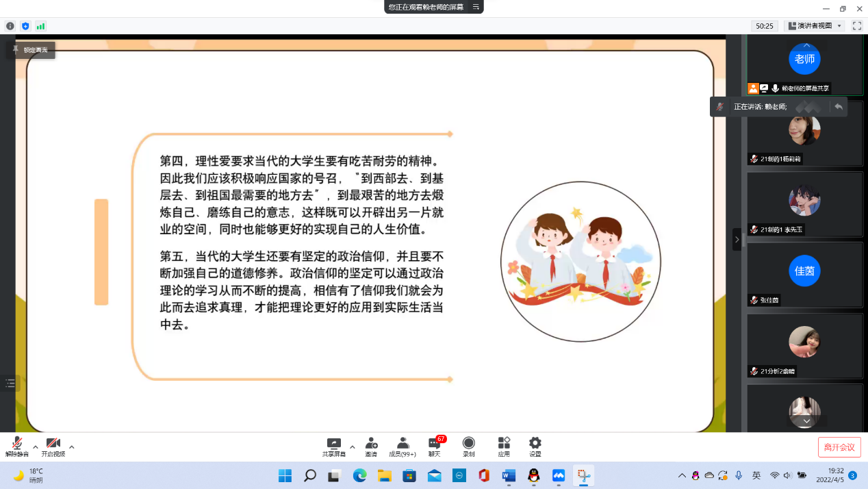Open 聊天 chat with unread messages
Screen dimensions: 868x489
[435, 447]
